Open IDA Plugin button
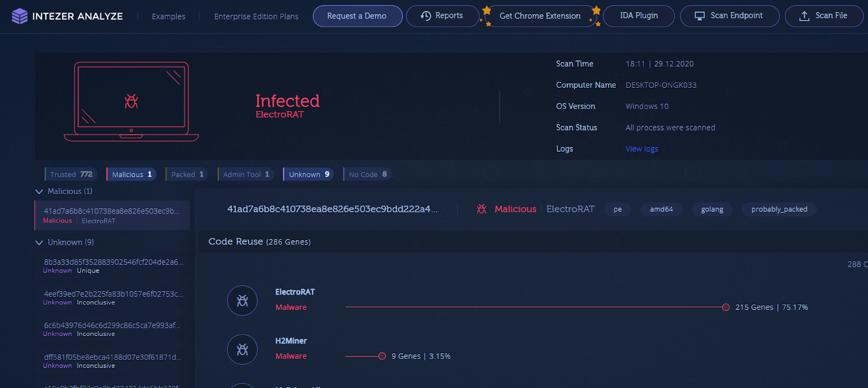The width and height of the screenshot is (868, 388). tap(639, 16)
